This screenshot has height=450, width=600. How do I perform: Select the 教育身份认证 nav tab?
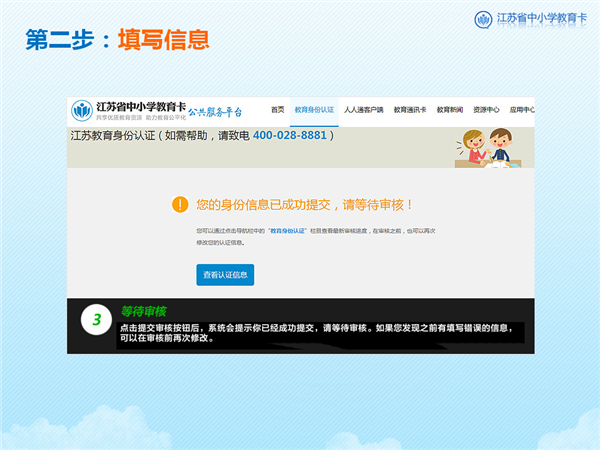point(314,110)
